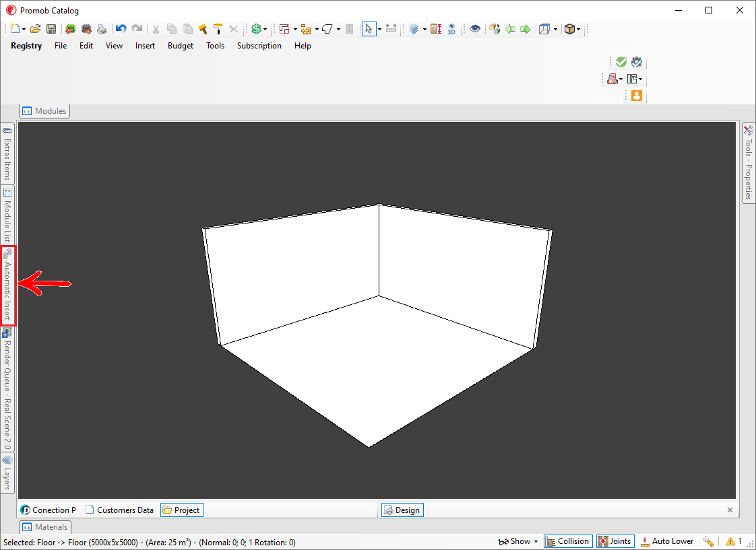The image size is (756, 550).
Task: Open the Materials panel tab
Action: pos(45,527)
